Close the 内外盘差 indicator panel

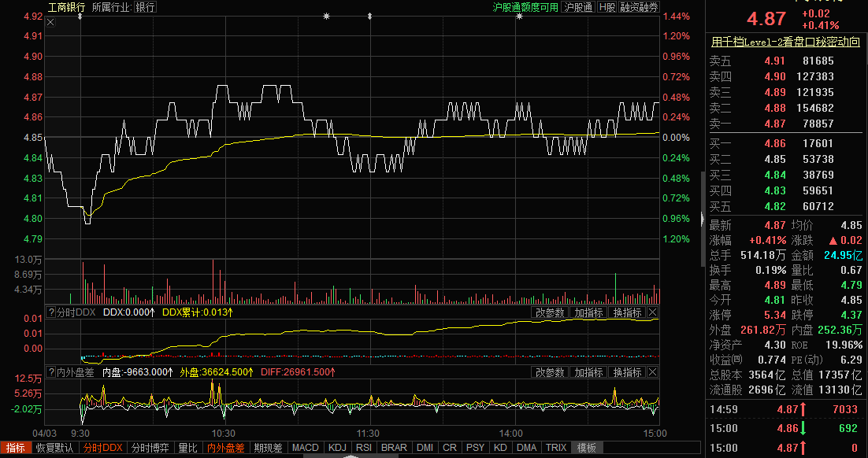(x=653, y=372)
